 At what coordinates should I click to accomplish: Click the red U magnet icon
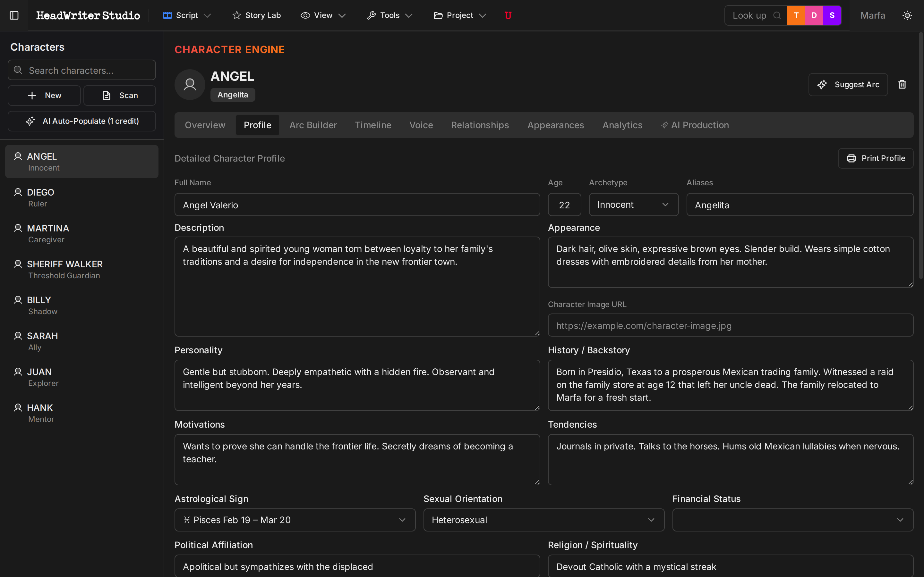508,15
